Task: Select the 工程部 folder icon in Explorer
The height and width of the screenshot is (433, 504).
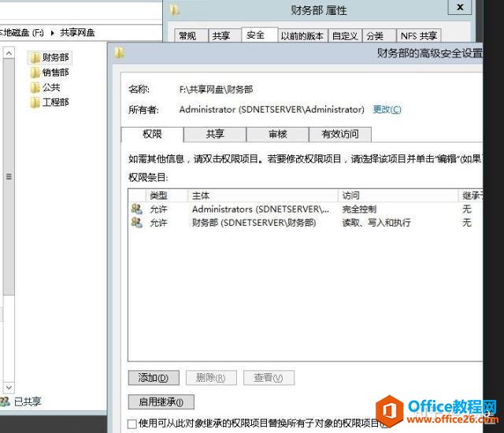Action: tap(35, 102)
